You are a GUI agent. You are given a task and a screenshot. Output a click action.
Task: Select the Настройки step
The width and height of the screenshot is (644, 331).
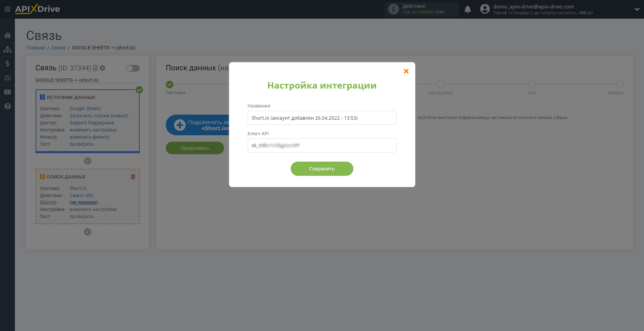pos(440,85)
